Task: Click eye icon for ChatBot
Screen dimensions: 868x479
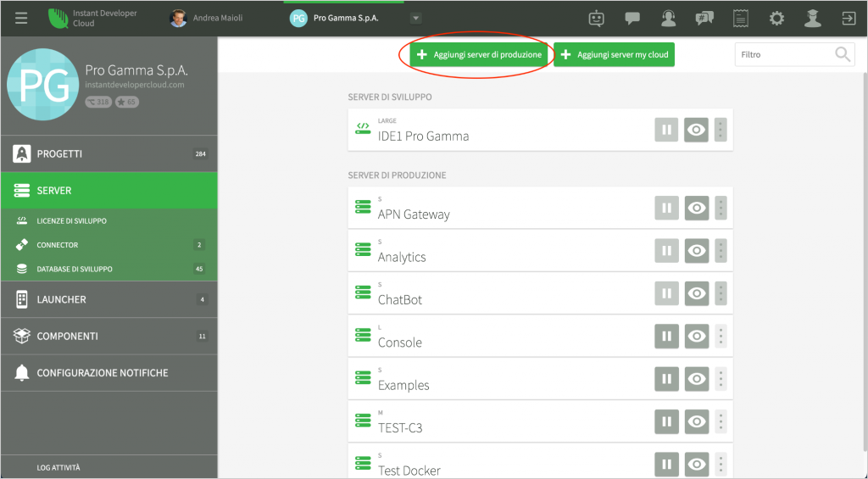Action: tap(697, 293)
